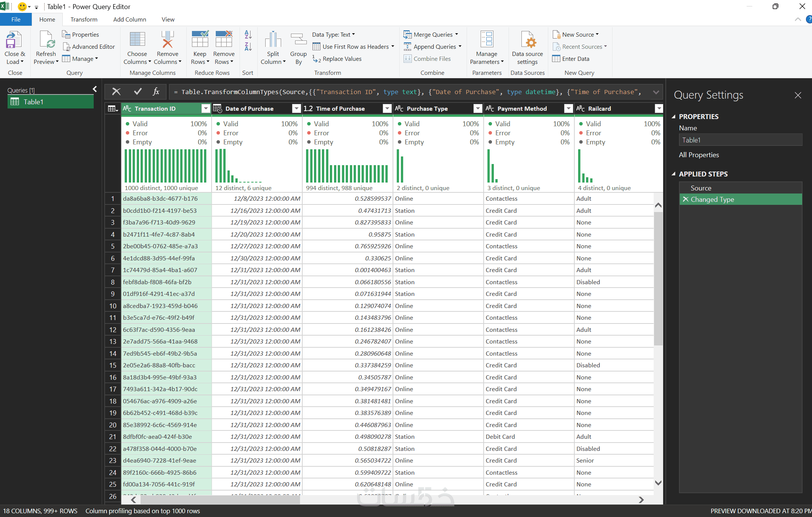This screenshot has width=812, height=517.
Task: Switch to the Home tab
Action: click(47, 19)
